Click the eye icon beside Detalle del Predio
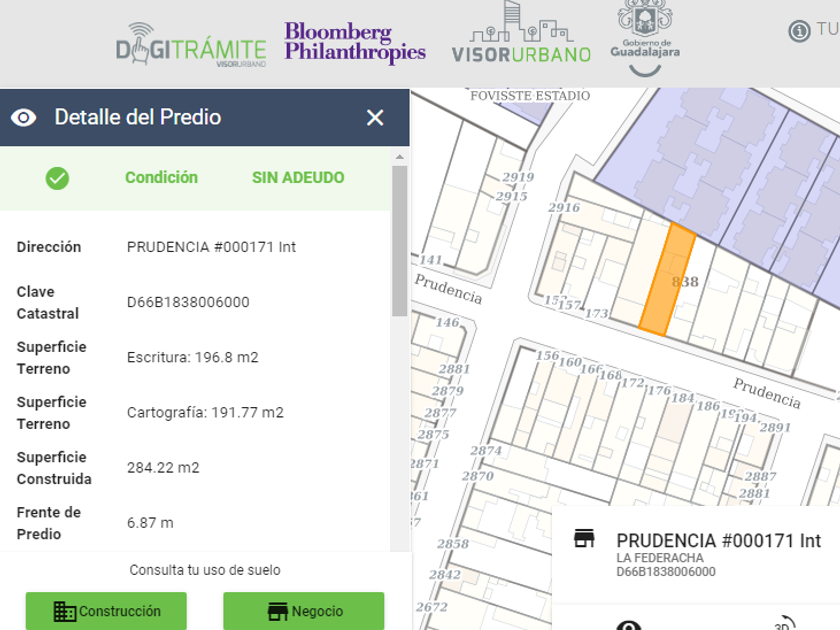 click(24, 117)
